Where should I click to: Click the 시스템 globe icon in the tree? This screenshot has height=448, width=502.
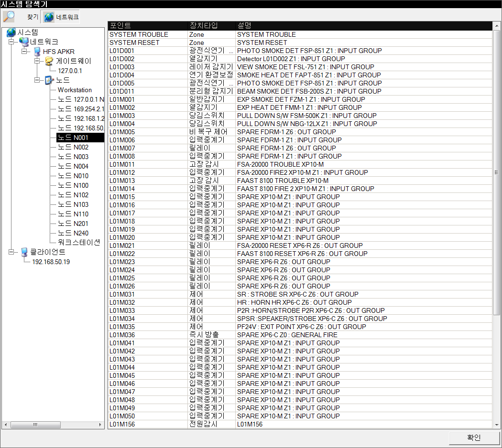click(x=11, y=32)
